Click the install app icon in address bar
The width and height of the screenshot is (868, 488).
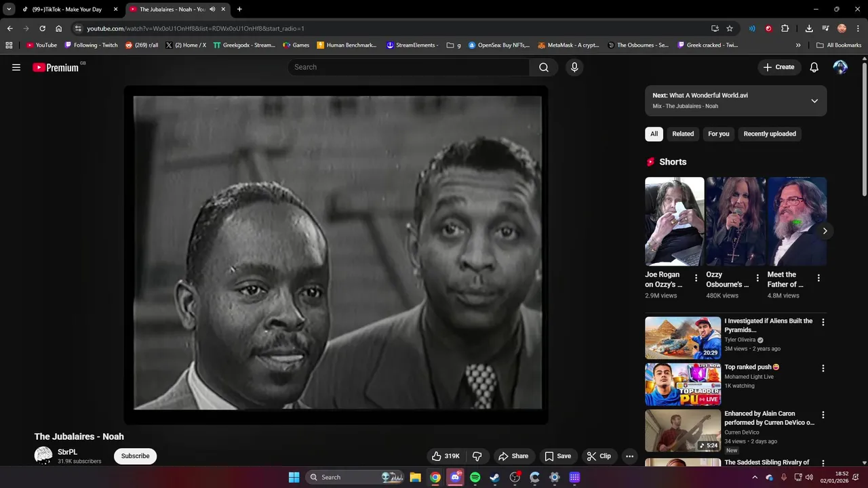coord(715,28)
